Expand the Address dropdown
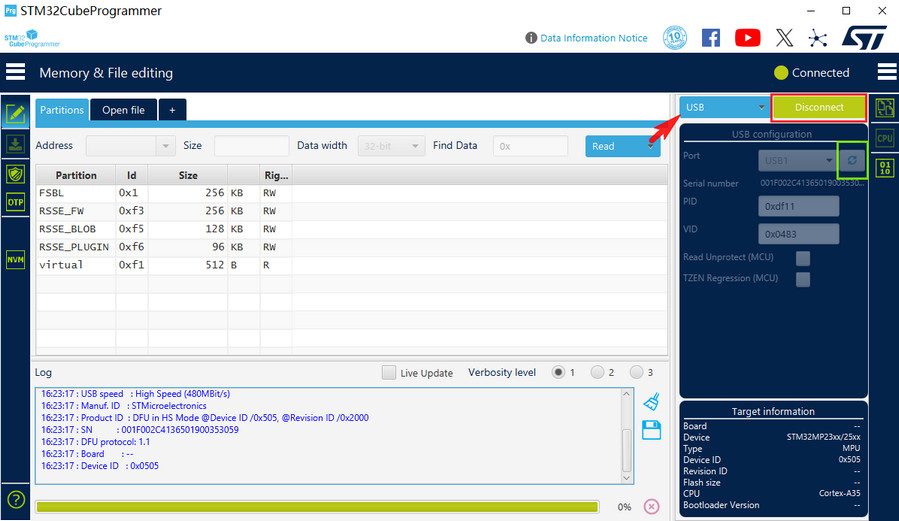 click(x=165, y=146)
